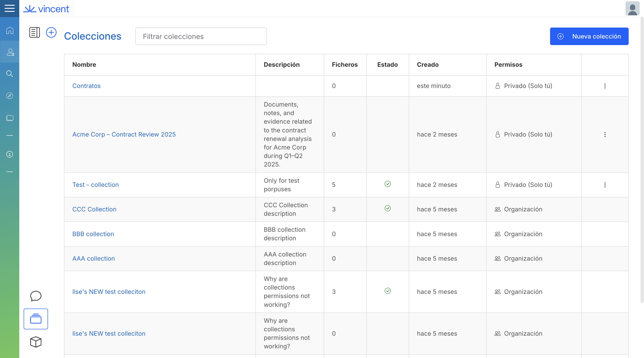Open options menu for Contratos row
This screenshot has height=358, width=644.
605,86
